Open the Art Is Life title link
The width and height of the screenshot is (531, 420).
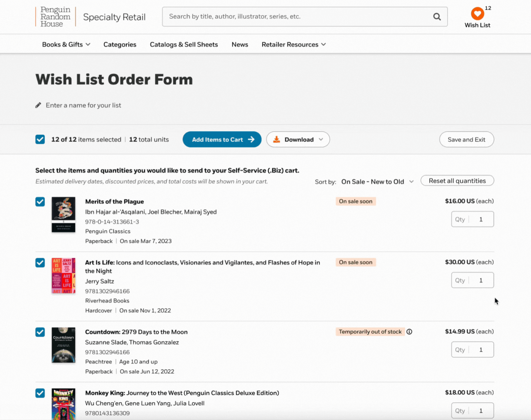click(202, 267)
